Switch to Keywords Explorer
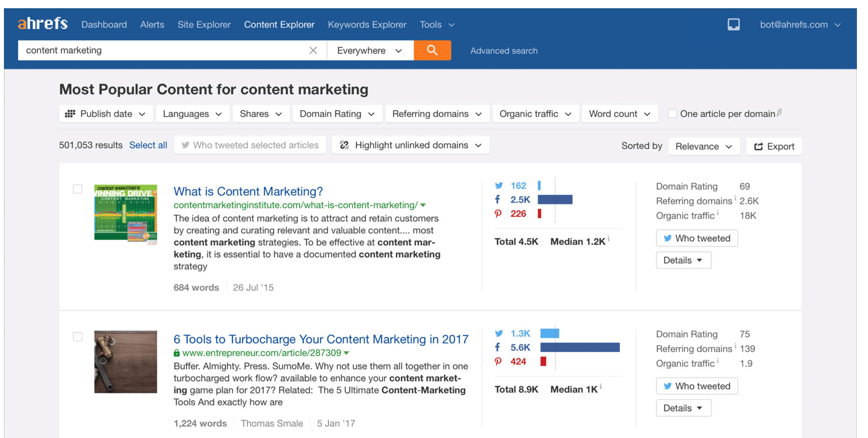Image resolution: width=868 pixels, height=438 pixels. coord(367,25)
